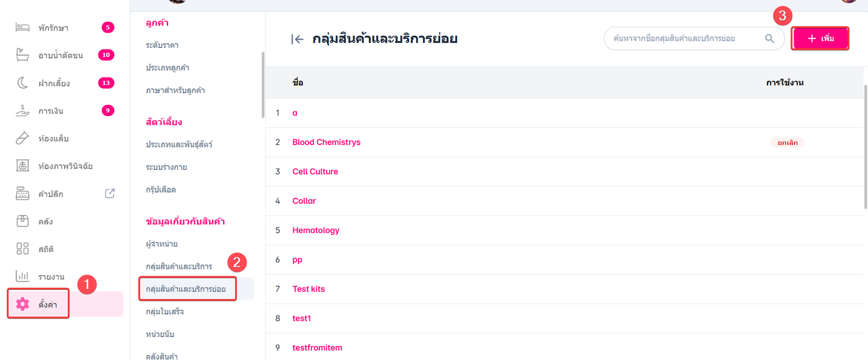Open the Hematology group link
The width and height of the screenshot is (868, 360).
(x=316, y=230)
